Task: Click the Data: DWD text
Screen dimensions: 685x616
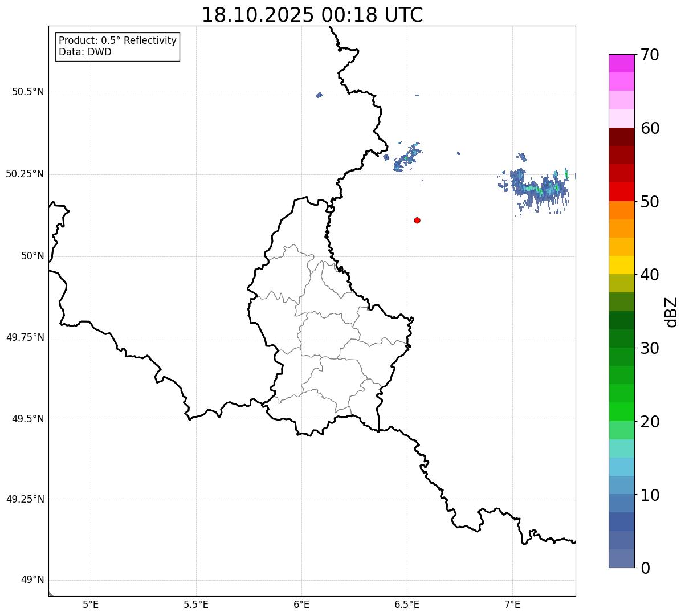Action: point(85,52)
